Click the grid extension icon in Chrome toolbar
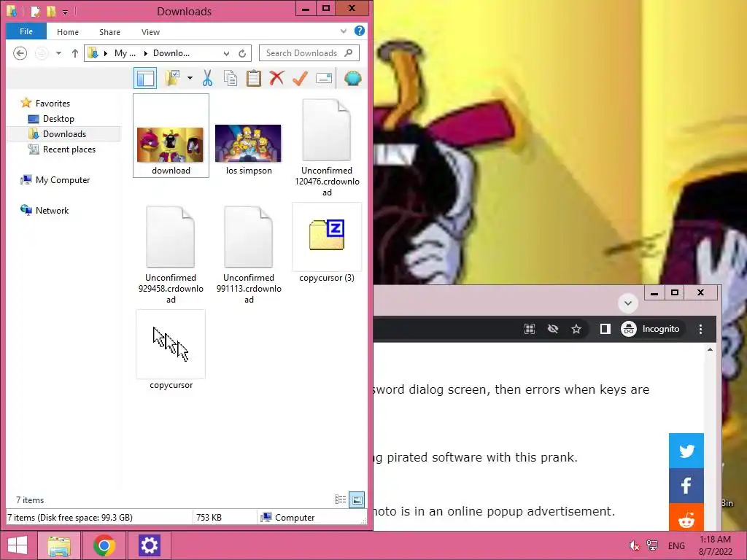 530,329
